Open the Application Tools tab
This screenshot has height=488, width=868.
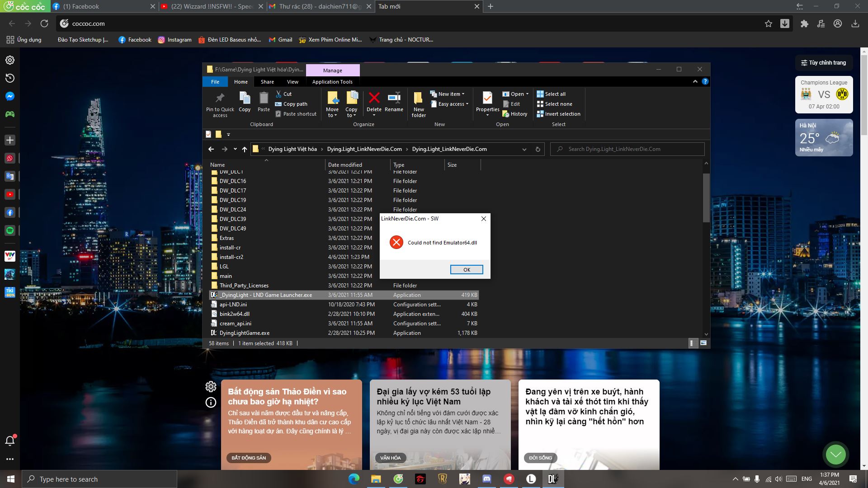(332, 82)
